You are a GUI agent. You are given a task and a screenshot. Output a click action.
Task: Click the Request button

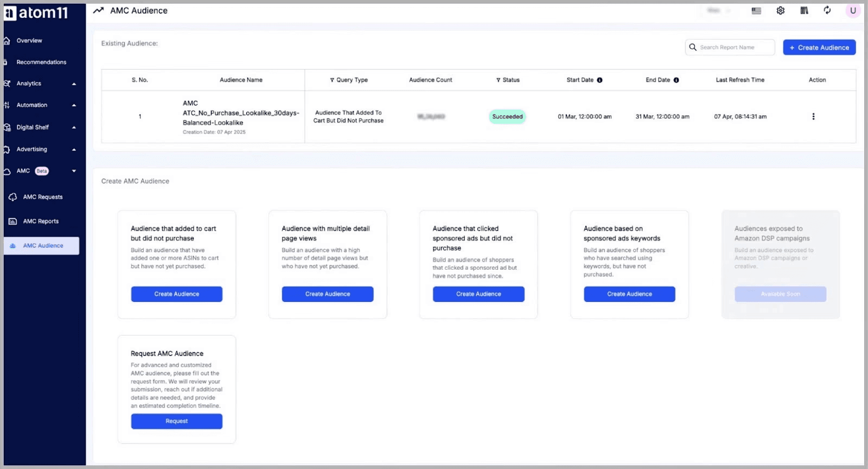[x=177, y=421]
